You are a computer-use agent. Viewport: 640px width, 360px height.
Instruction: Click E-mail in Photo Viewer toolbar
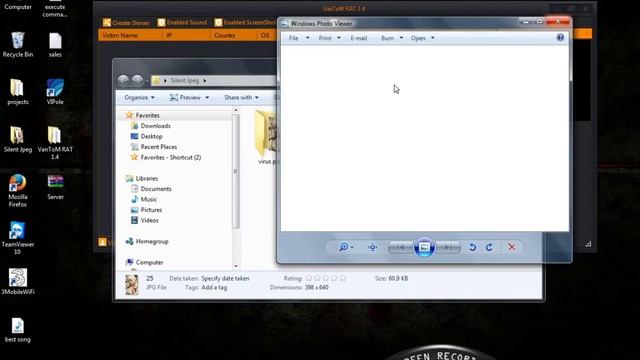pyautogui.click(x=359, y=38)
